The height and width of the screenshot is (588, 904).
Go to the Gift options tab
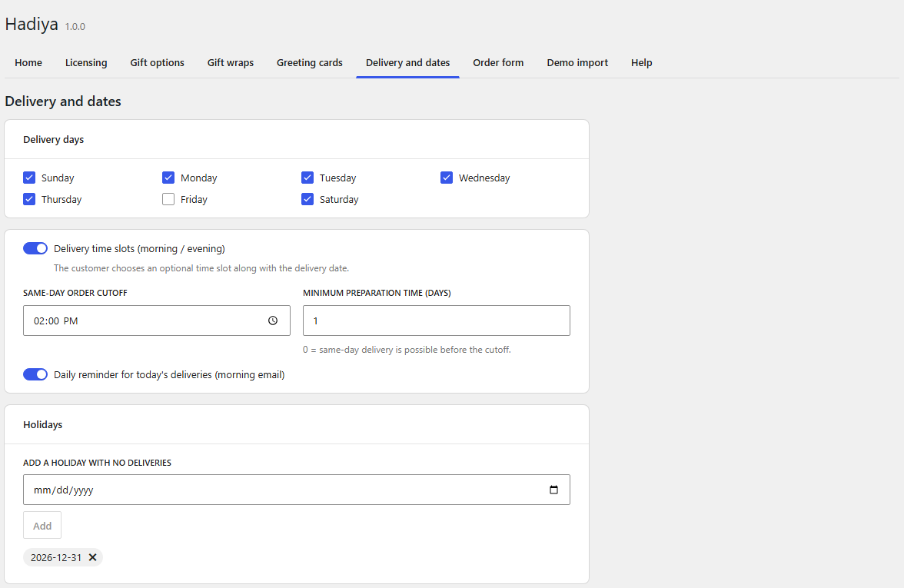[158, 63]
